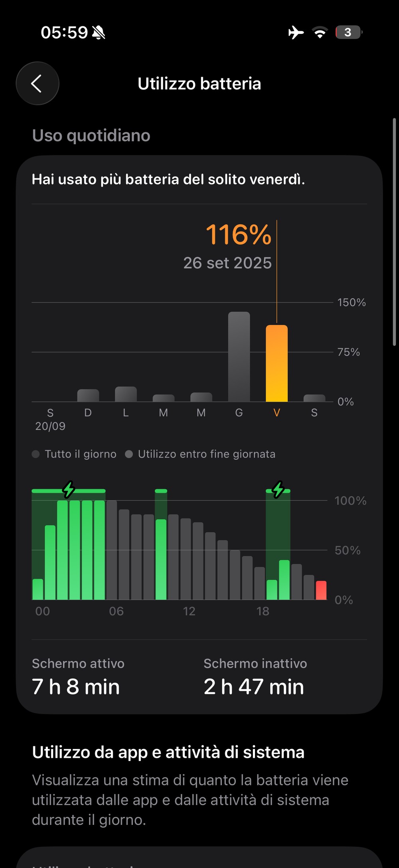Tap the airplane mode status icon
Viewport: 399px width, 868px height.
[x=296, y=32]
